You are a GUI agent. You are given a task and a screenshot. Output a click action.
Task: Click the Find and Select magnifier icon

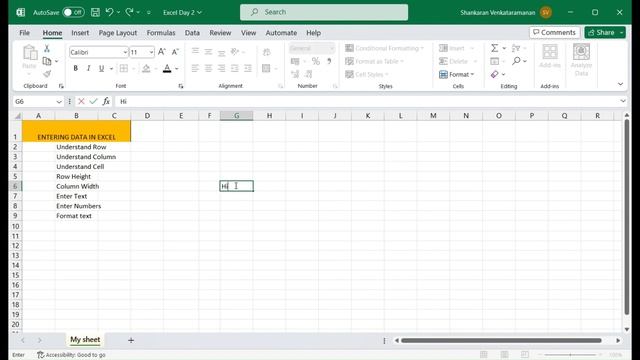[x=516, y=61]
